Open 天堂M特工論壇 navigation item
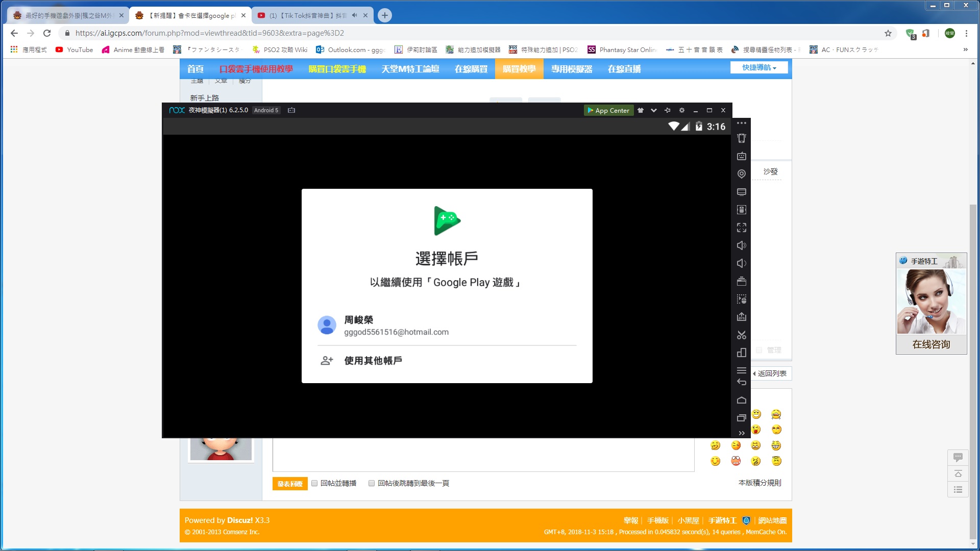Screen dimensions: 980x551 point(410,69)
